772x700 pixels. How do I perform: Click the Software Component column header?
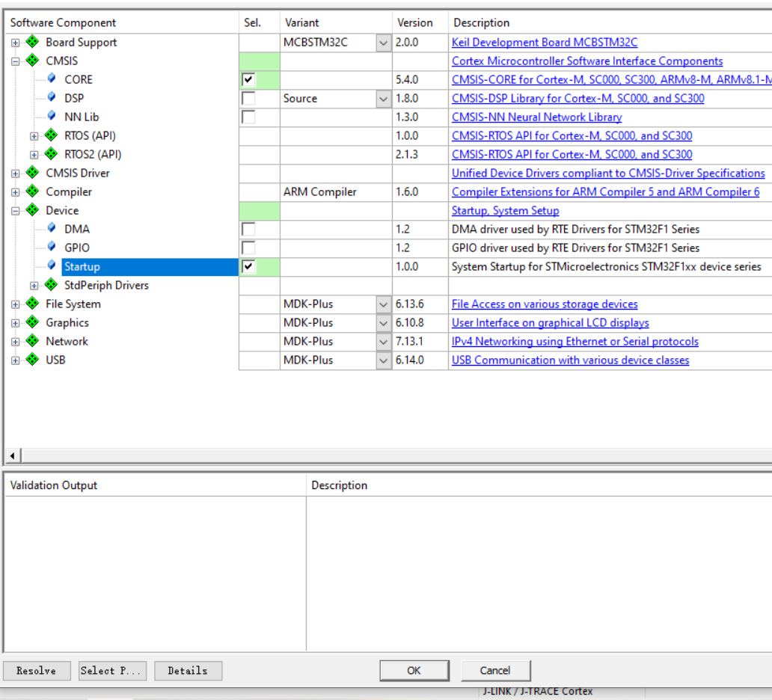tap(122, 22)
